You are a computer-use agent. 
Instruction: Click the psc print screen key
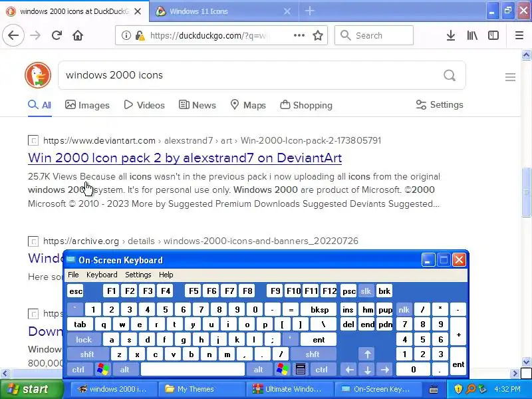coord(348,291)
